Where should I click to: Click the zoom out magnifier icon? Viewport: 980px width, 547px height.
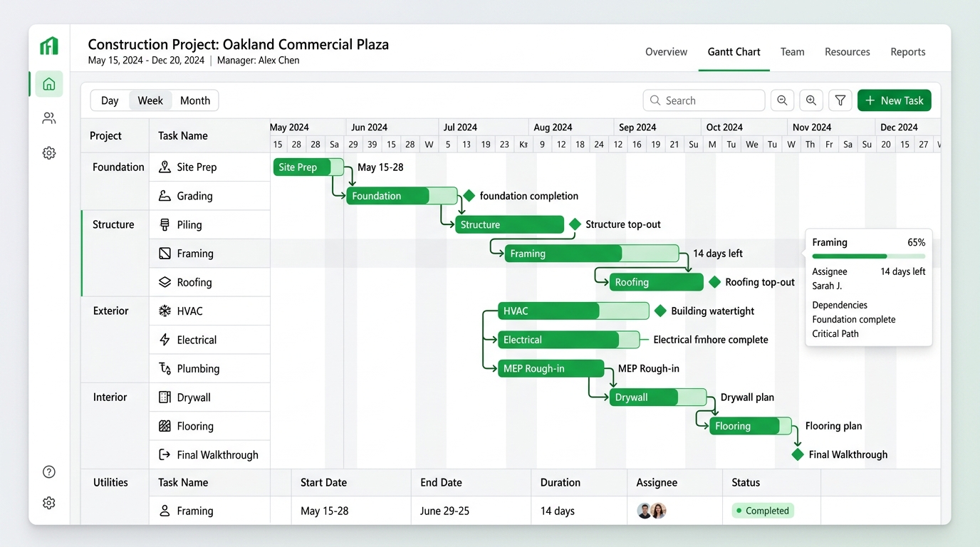click(782, 100)
